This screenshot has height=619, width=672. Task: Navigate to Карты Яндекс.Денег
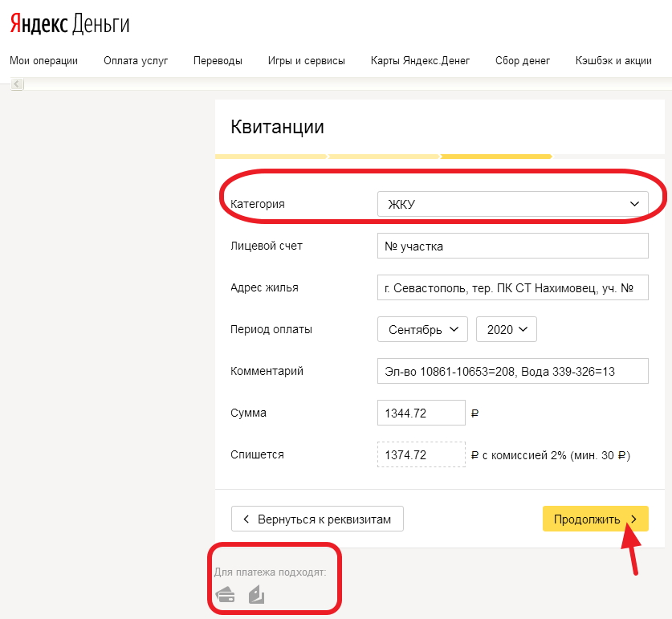click(420, 60)
